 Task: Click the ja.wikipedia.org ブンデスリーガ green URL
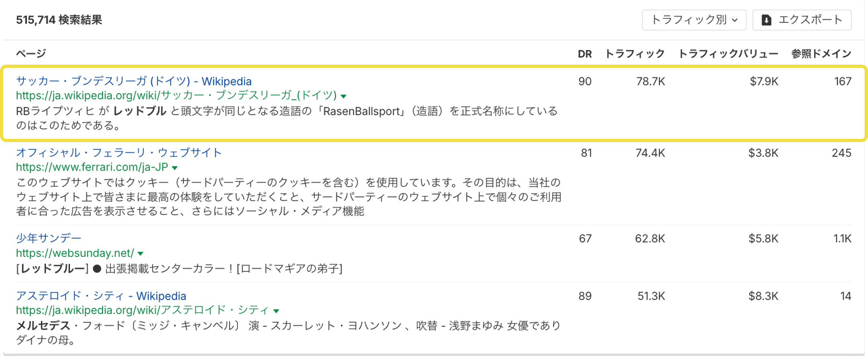176,96
